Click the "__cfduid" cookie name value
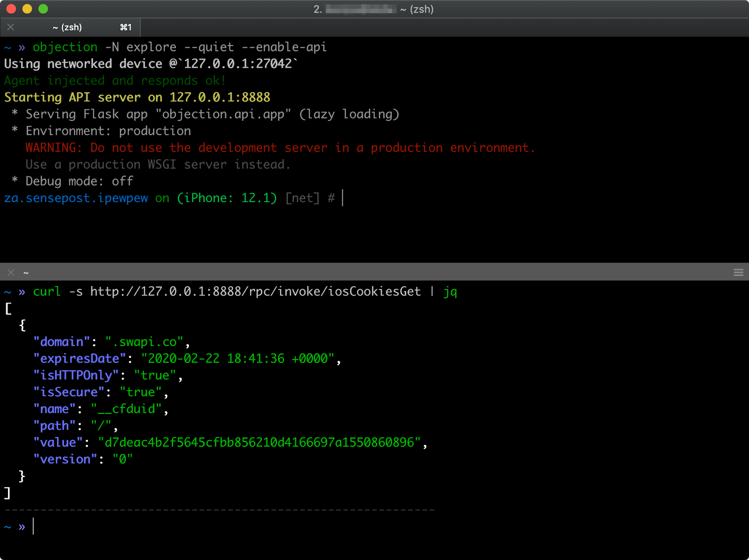The image size is (749, 560). coord(126,409)
